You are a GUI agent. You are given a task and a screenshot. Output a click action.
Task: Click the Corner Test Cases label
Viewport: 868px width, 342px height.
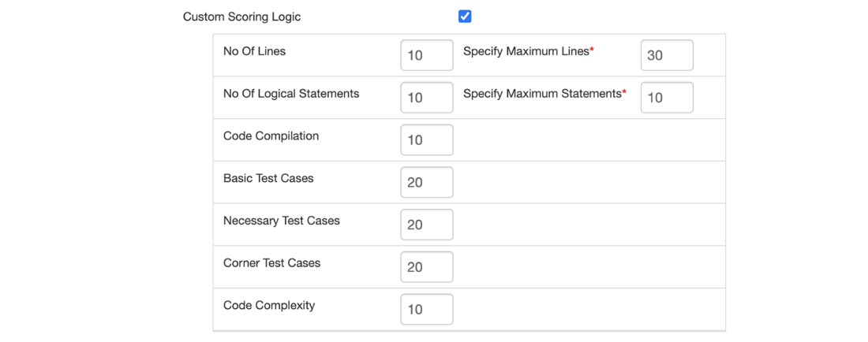(x=271, y=263)
